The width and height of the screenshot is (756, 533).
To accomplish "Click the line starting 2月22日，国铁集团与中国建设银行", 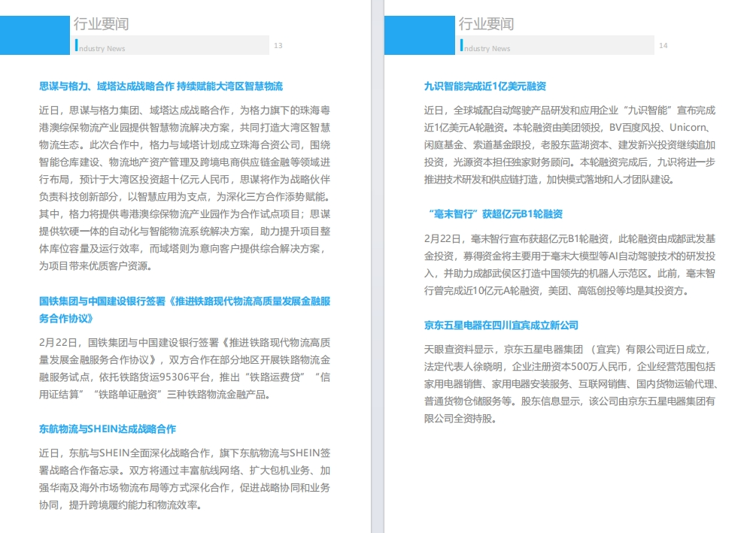I will click(x=184, y=343).
